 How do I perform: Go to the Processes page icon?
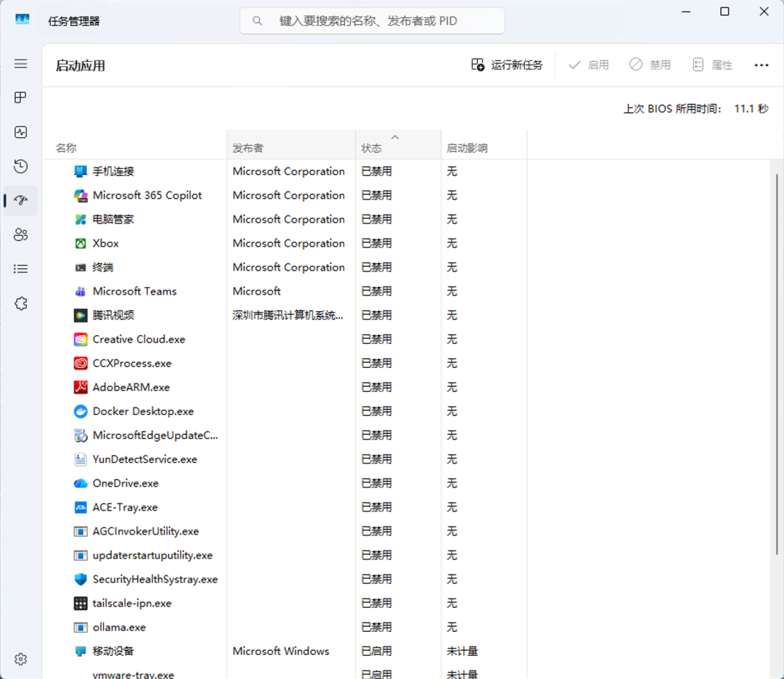click(x=20, y=97)
